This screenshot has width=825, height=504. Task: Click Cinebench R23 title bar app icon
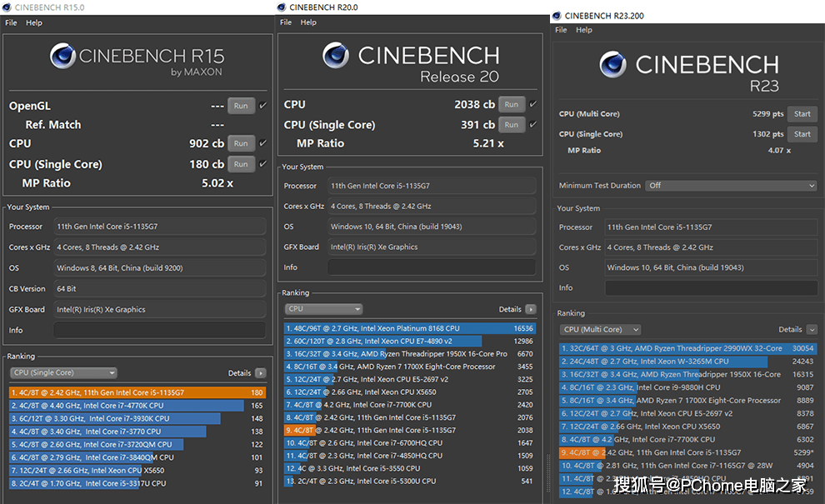(x=557, y=16)
